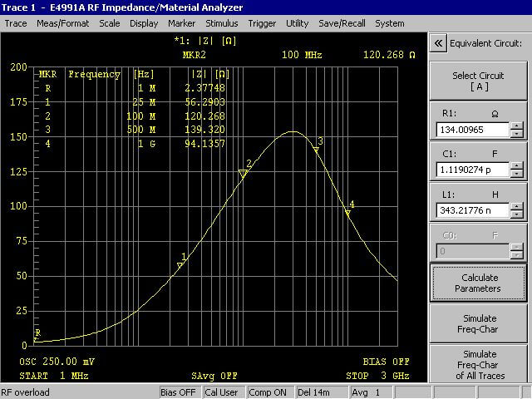Click the Calculate Parameters button
532x399 pixels.
click(x=479, y=283)
